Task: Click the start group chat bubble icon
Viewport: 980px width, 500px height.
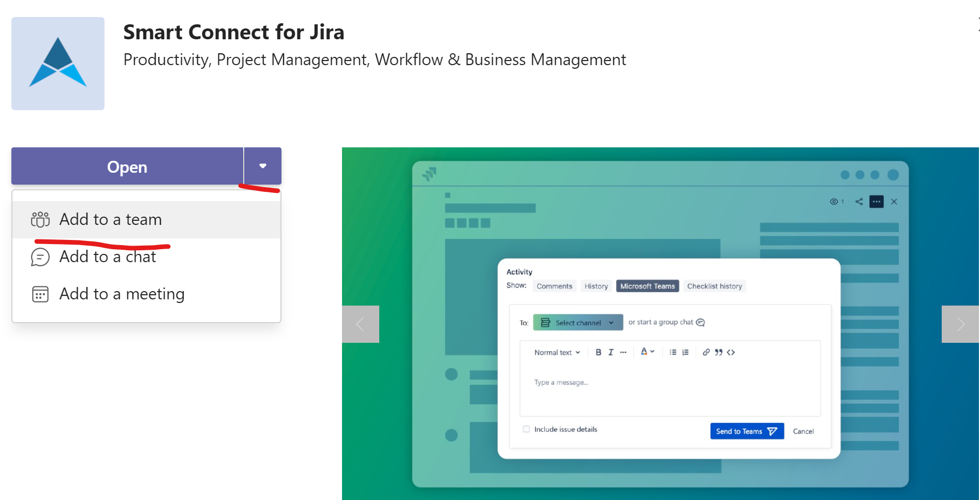Action: tap(701, 322)
